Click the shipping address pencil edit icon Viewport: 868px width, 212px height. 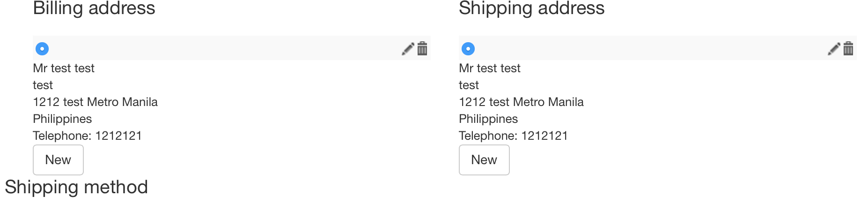pos(834,49)
